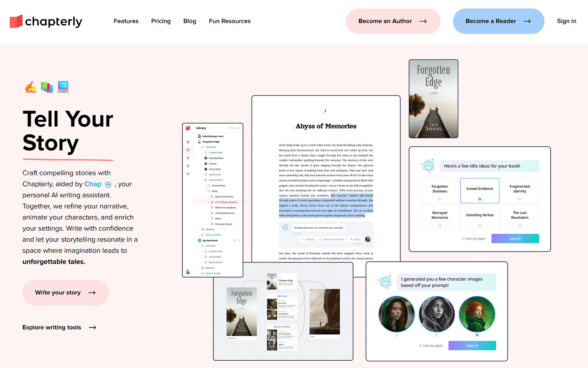Click the Sensory Enrichment chat suggestion
This screenshot has height=368, width=588.
point(332,239)
